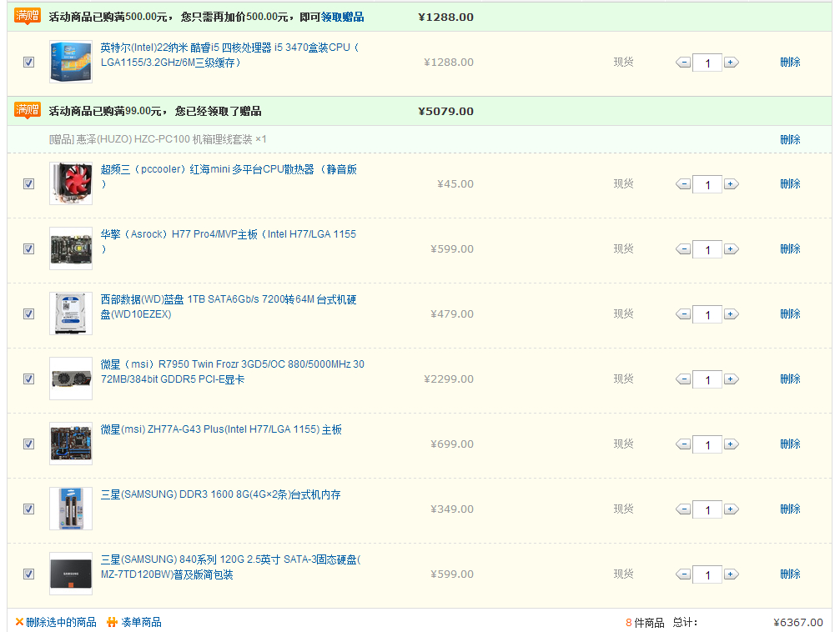Image resolution: width=840 pixels, height=632 pixels.
Task: Decrease quantity of Intel i5 3470 CPU
Action: coord(683,63)
